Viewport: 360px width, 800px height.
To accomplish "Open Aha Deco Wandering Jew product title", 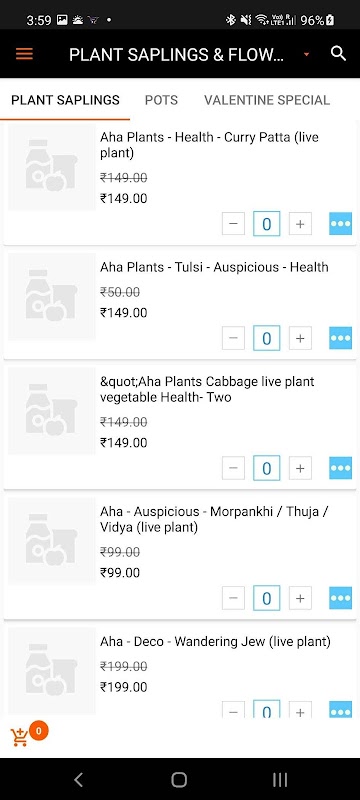I will 215,641.
